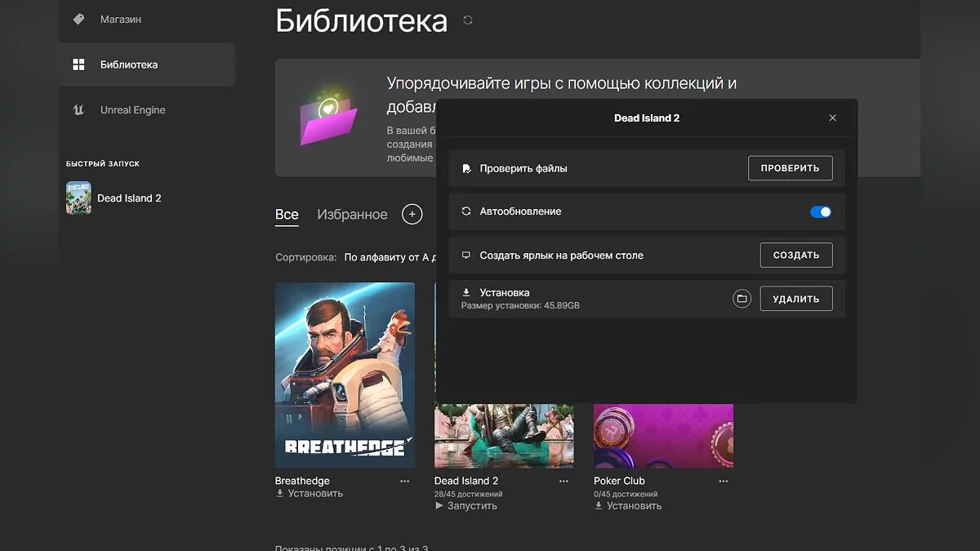Open Breathedge three-dot options menu
The height and width of the screenshot is (551, 980).
405,482
